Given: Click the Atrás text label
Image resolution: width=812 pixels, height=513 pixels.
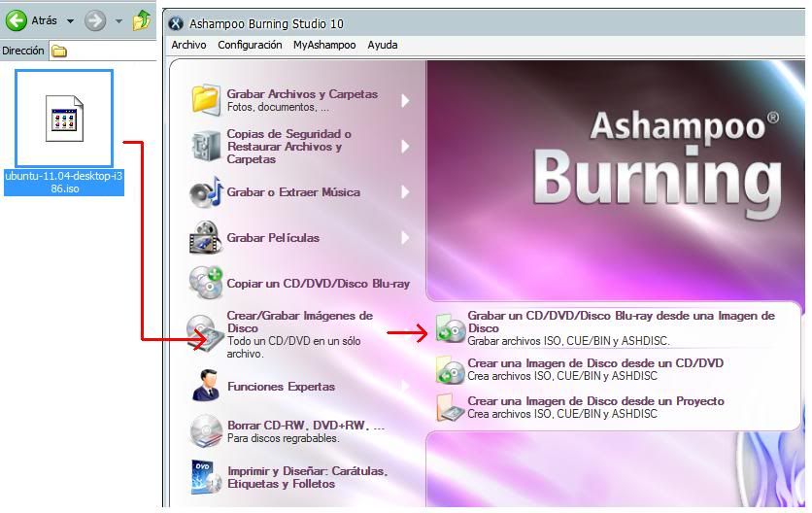Looking at the screenshot, I should (44, 20).
